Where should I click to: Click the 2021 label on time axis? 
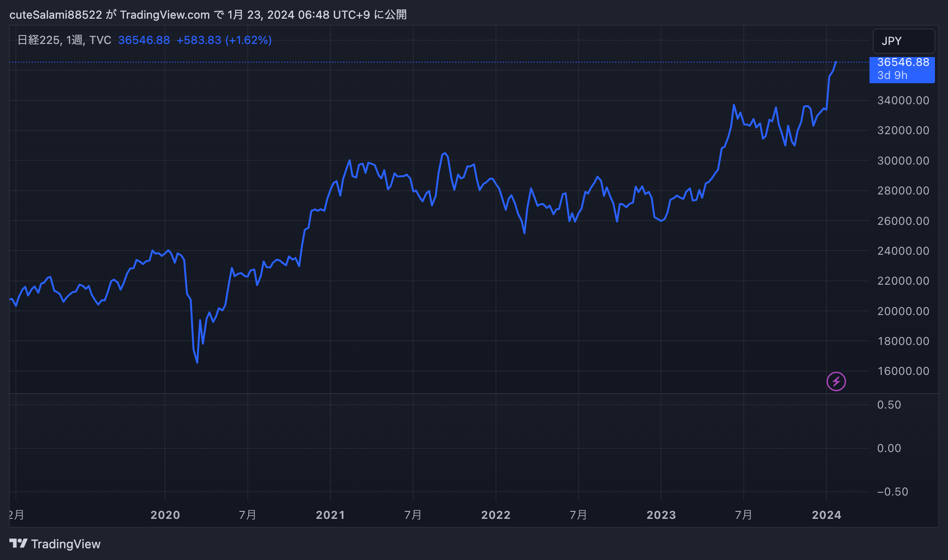tap(330, 515)
